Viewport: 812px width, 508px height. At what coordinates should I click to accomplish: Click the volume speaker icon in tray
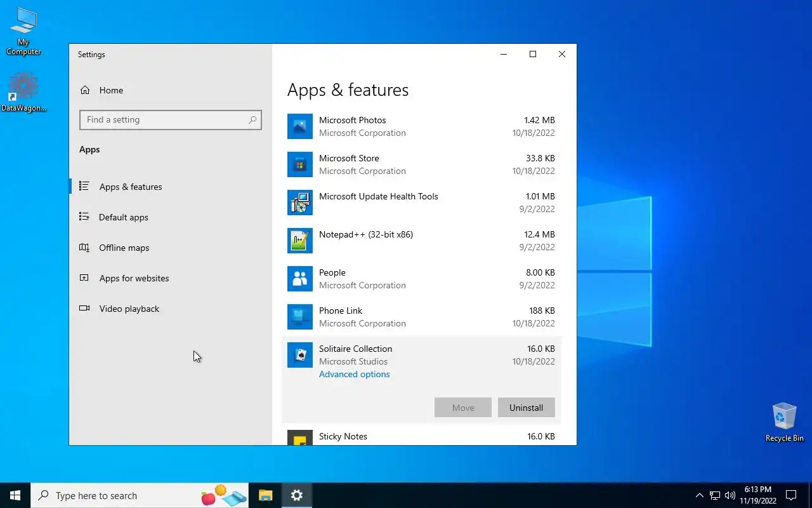tap(730, 495)
